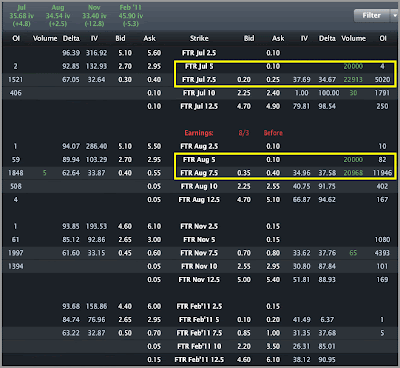Viewport: 400px width, 368px height.
Task: Click the FTR Nov 5 call ask 3.00
Action: pos(154,240)
